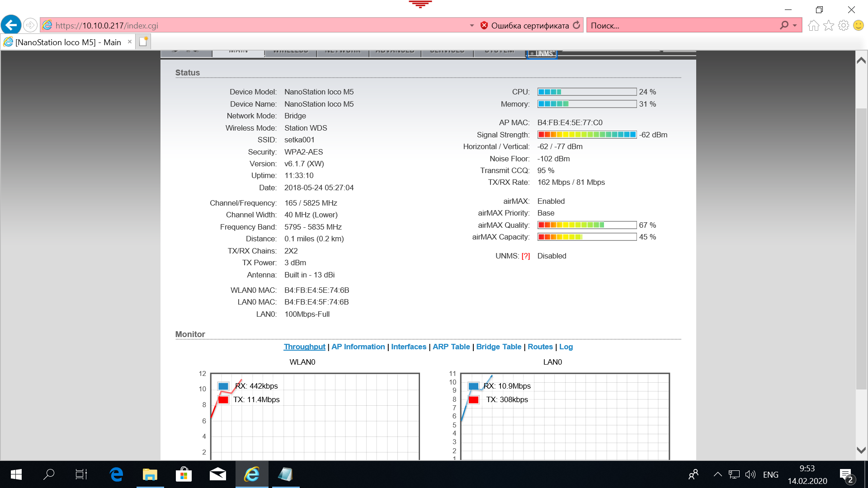Open the notebook app icon on the taskbar
The image size is (868, 488).
click(x=286, y=474)
